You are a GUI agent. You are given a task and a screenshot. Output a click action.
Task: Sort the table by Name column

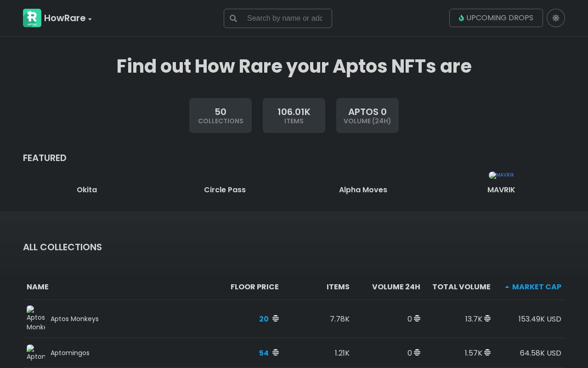coord(38,287)
